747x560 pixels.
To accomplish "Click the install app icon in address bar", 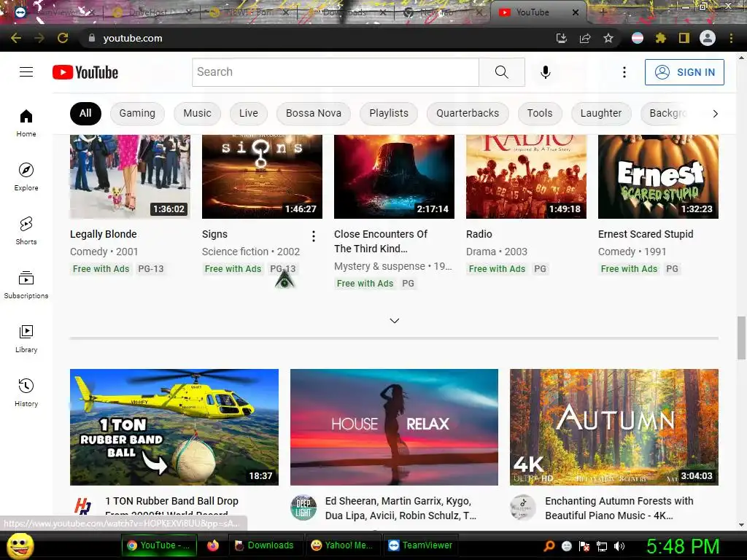I will [562, 38].
